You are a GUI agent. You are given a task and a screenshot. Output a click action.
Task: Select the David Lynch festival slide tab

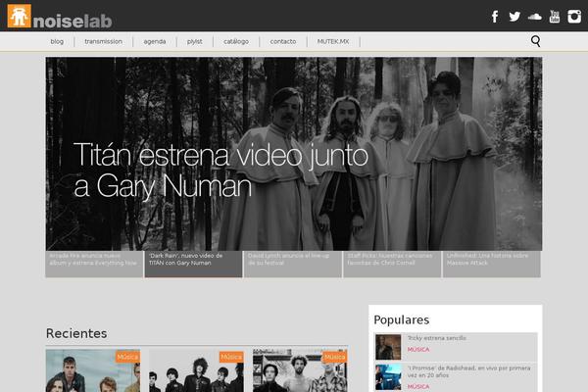click(x=293, y=264)
